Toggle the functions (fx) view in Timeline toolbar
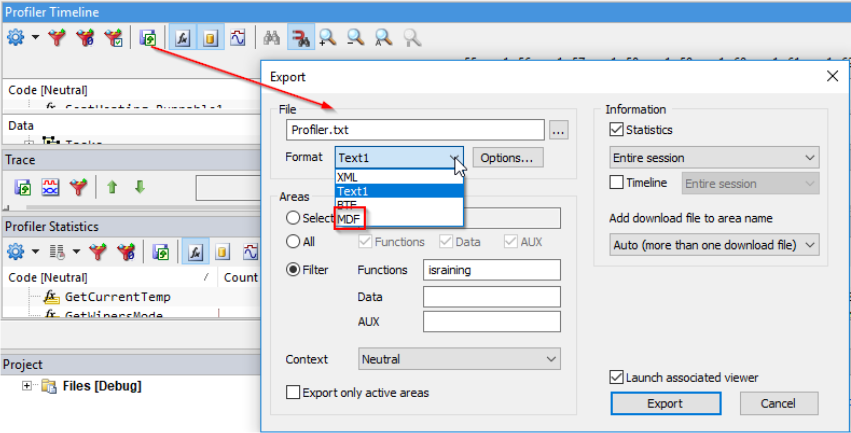 183,38
